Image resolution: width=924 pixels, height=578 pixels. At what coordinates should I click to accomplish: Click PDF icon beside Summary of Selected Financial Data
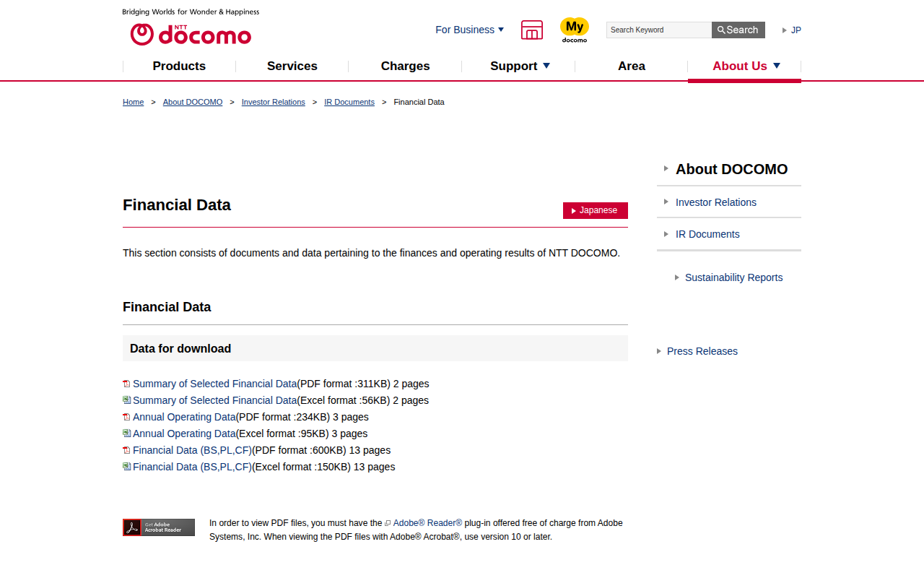click(x=126, y=384)
